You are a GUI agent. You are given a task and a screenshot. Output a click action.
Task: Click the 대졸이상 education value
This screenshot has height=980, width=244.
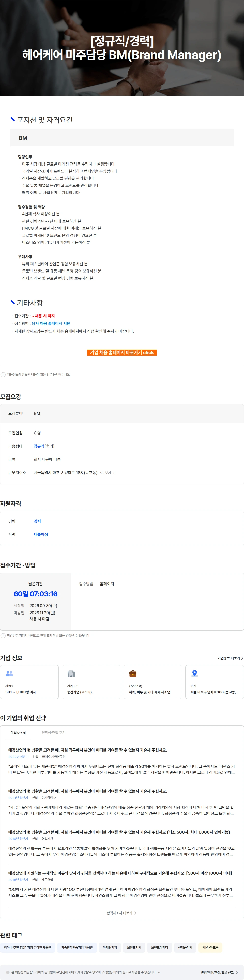coord(41,534)
